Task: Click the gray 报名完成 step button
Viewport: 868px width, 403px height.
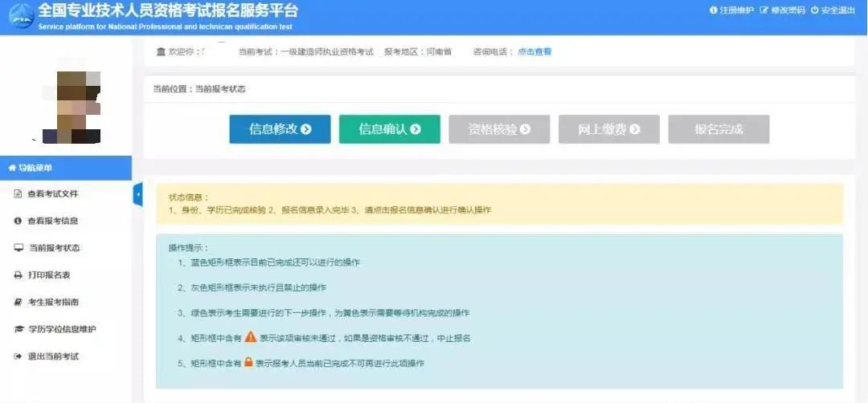Action: tap(719, 129)
